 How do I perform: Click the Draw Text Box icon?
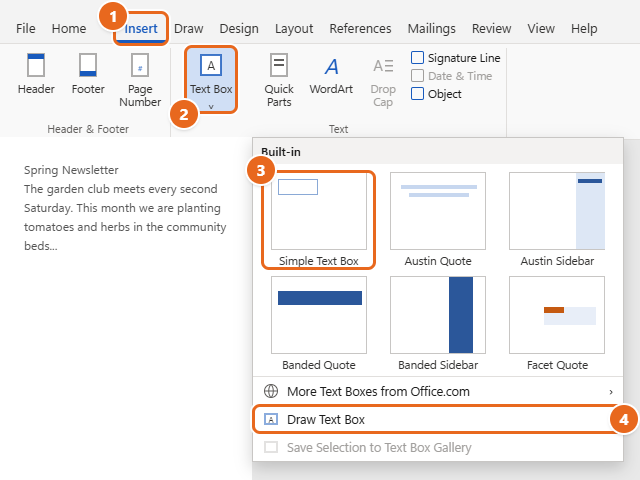(x=271, y=419)
